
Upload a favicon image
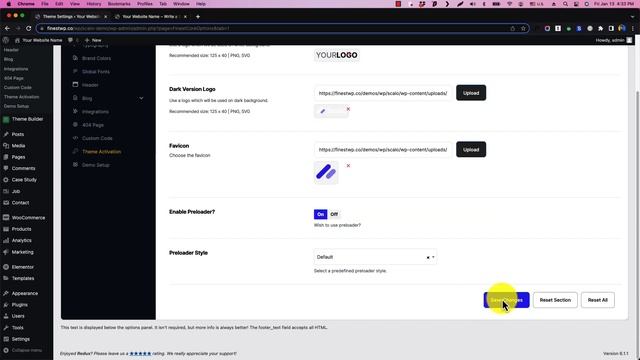pyautogui.click(x=471, y=150)
